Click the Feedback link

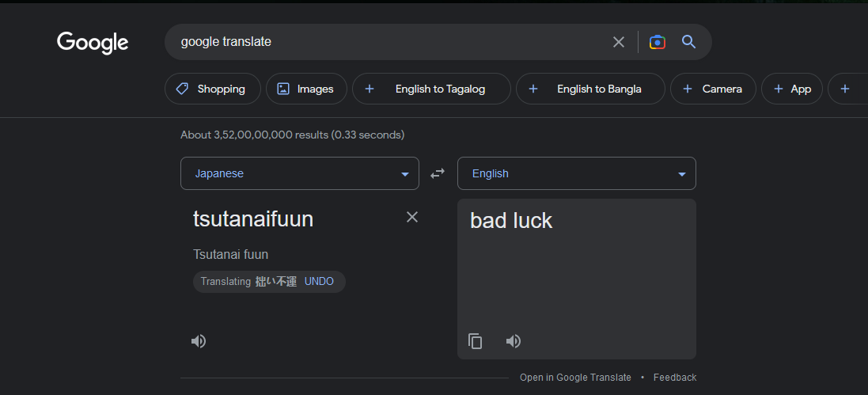coord(675,378)
